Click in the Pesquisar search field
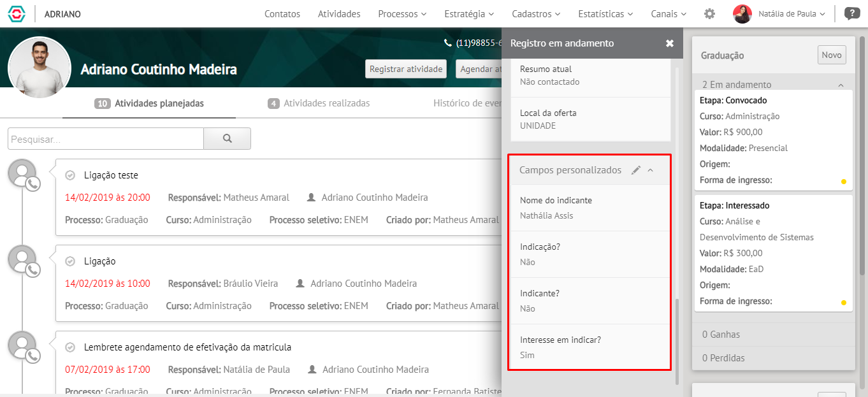 pos(106,138)
